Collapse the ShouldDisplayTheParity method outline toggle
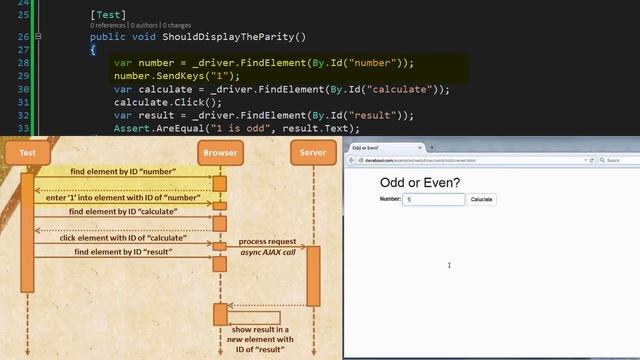The image size is (640, 360). click(38, 36)
